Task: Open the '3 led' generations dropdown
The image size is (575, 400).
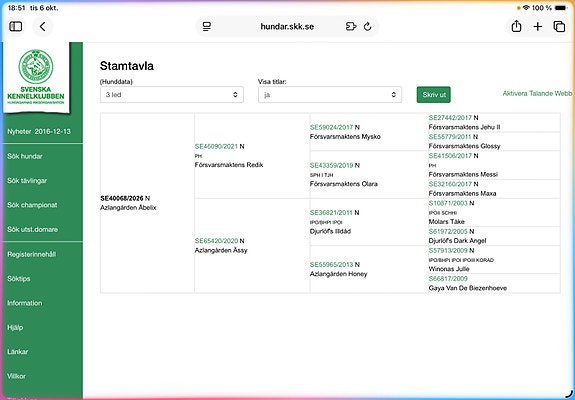Action: click(x=172, y=95)
